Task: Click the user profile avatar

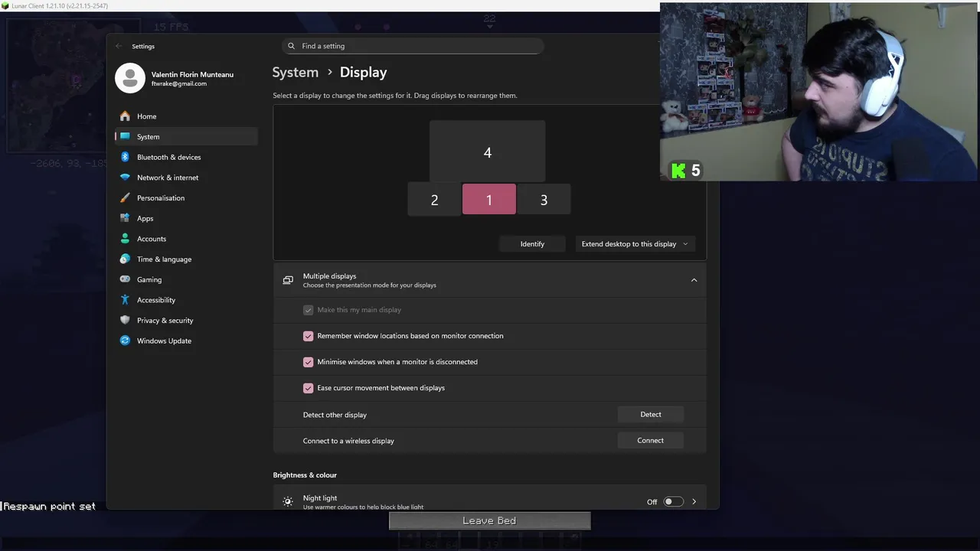Action: click(129, 78)
